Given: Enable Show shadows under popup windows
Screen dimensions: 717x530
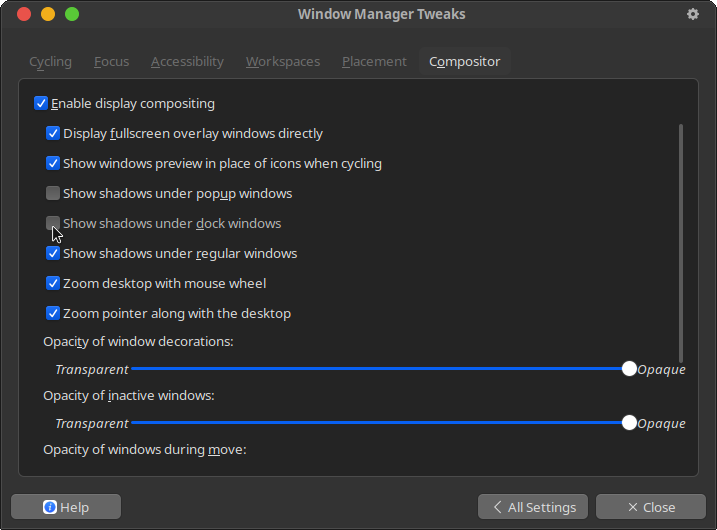Looking at the screenshot, I should [x=53, y=193].
